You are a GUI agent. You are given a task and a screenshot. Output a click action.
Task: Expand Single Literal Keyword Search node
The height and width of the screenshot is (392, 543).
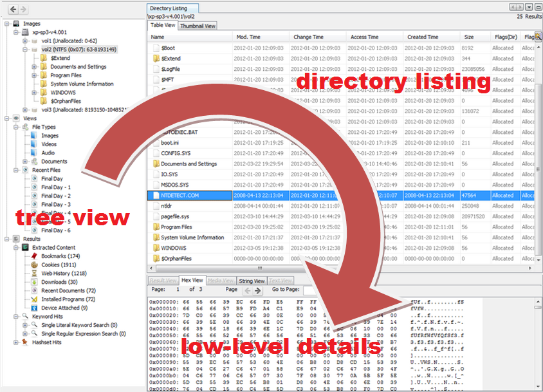click(25, 325)
